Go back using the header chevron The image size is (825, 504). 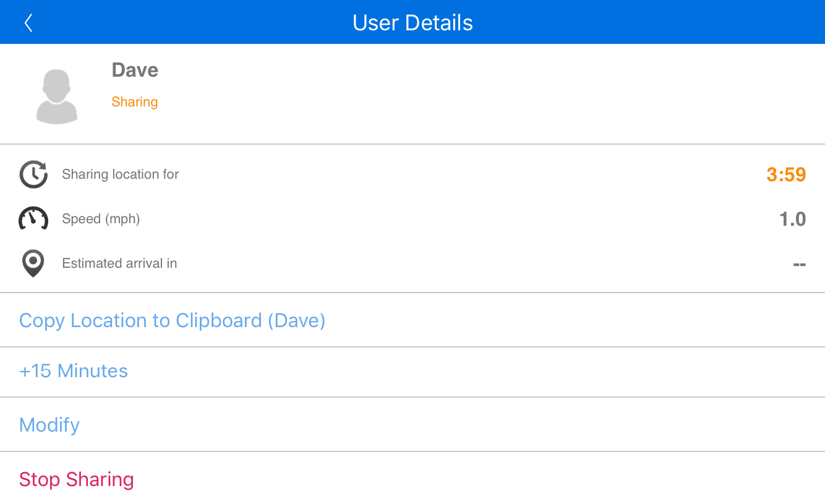pos(28,23)
